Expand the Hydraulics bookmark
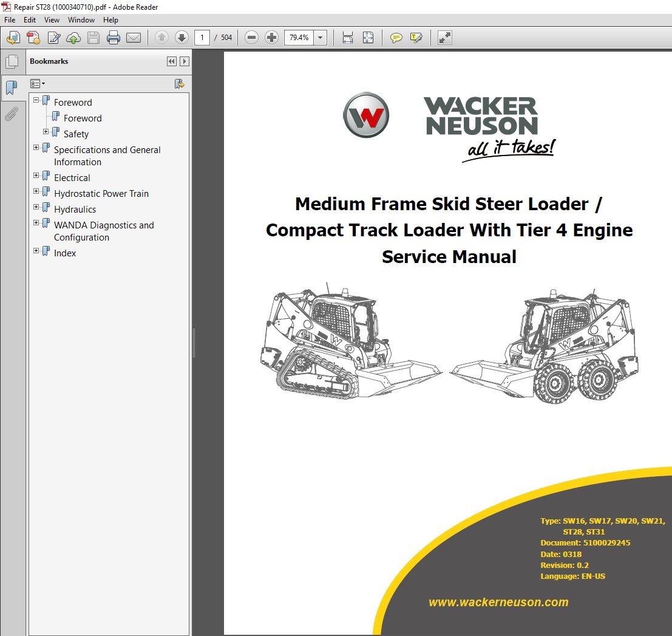Image resolution: width=672 pixels, height=636 pixels. pyautogui.click(x=36, y=207)
